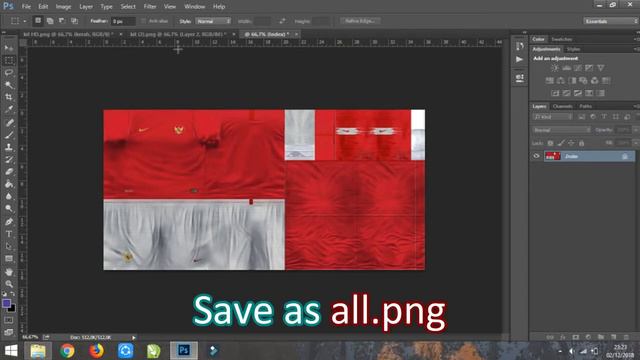Select the Crop tool
The width and height of the screenshot is (640, 360).
point(9,97)
